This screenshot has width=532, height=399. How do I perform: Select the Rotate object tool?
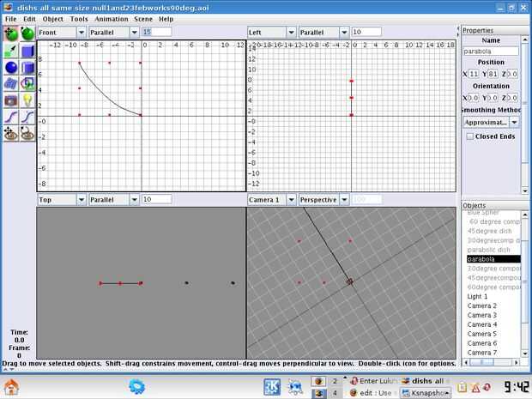[27, 34]
